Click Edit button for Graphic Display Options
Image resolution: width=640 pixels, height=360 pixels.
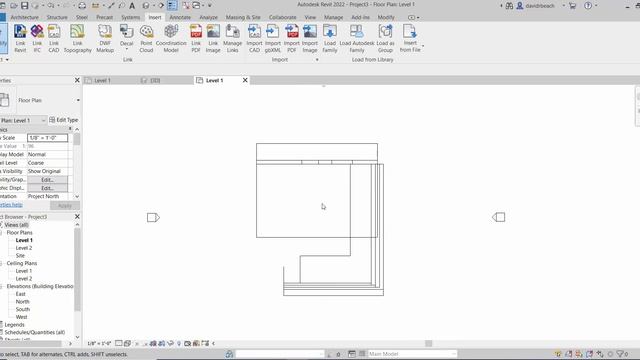pos(47,188)
